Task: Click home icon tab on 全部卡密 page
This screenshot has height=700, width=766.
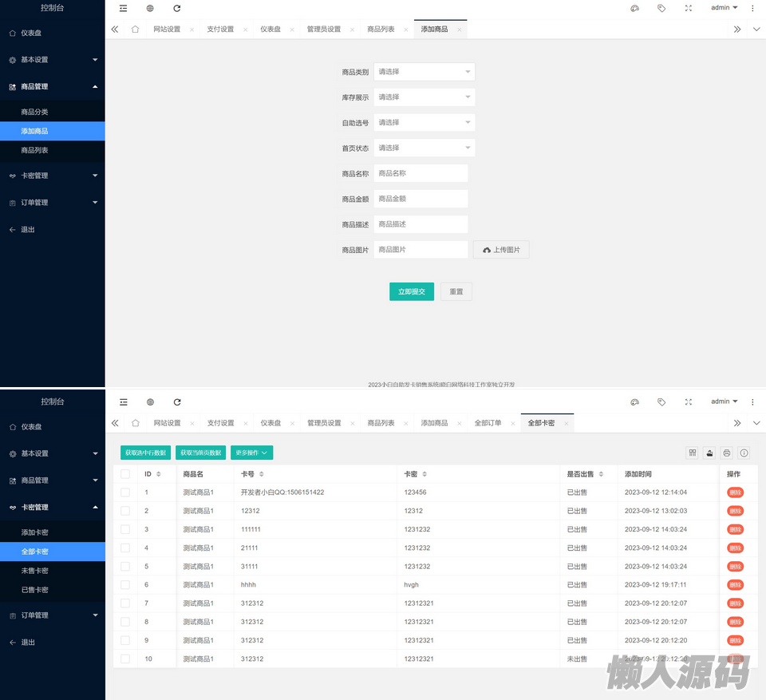Action: click(x=136, y=423)
